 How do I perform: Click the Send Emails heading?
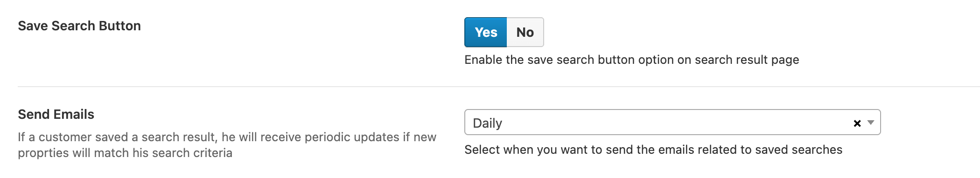tap(56, 114)
